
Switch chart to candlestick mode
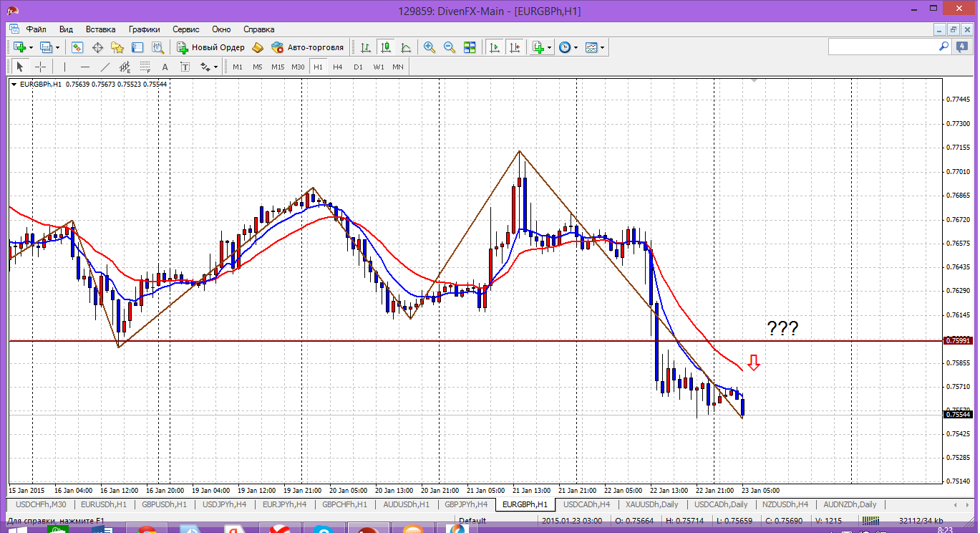[386, 47]
